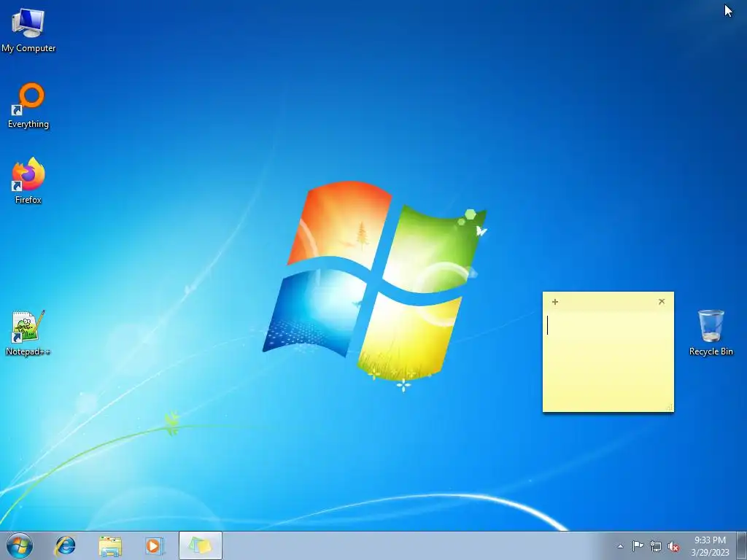Delete the sticky note with X
The image size is (747, 560).
pyautogui.click(x=662, y=301)
